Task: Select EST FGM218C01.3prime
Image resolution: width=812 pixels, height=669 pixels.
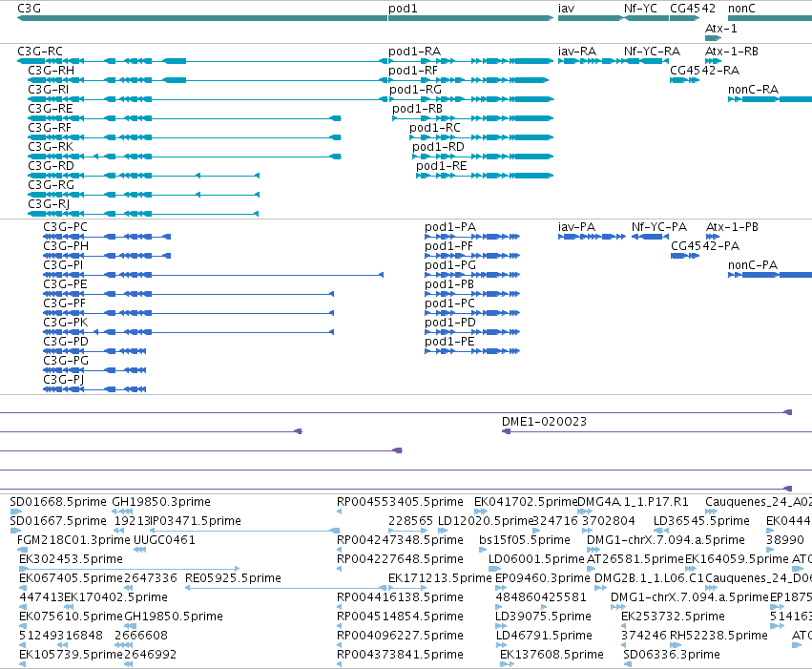Action: pos(20,550)
